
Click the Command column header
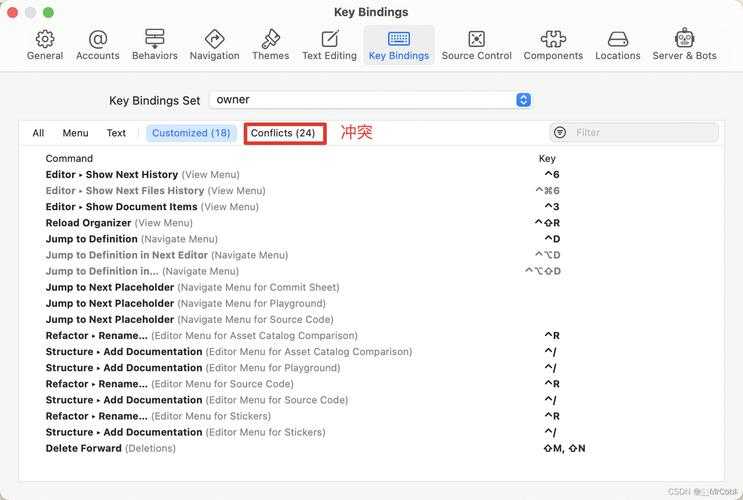coord(69,158)
